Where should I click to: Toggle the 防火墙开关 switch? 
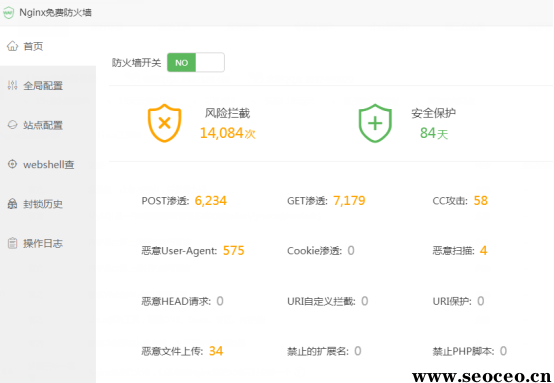pos(196,63)
